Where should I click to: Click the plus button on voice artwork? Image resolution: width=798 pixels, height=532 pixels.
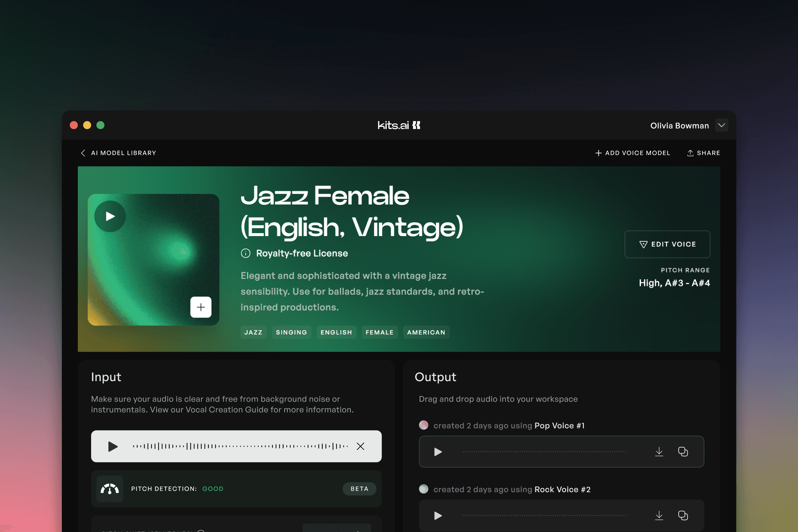201,307
